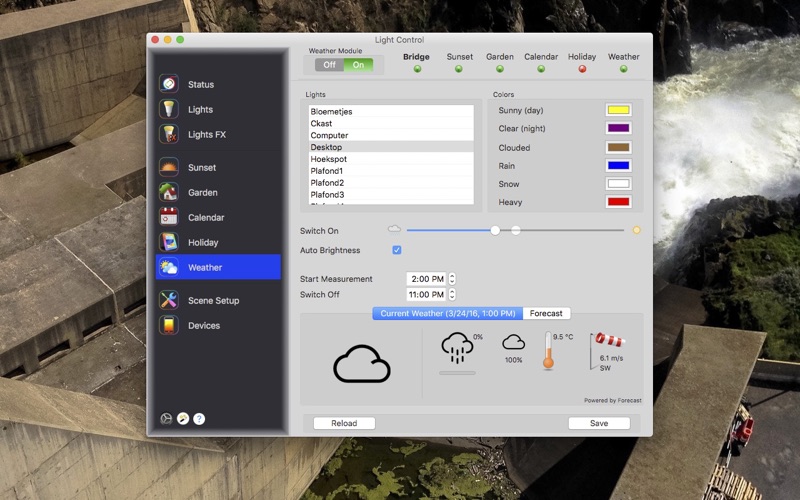The height and width of the screenshot is (500, 800).
Task: Select the Lights bulb icon
Action: 169,109
